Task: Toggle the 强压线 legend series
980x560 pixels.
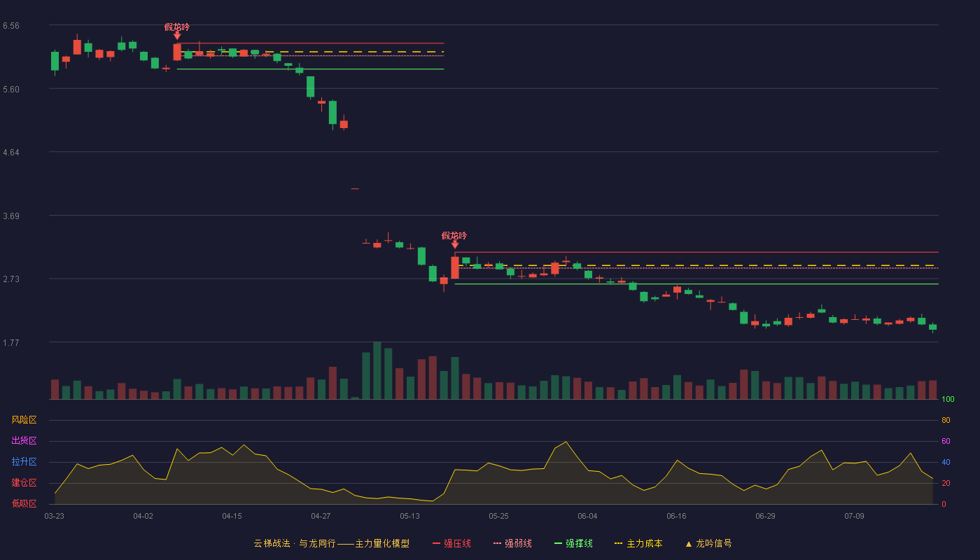Action: (x=451, y=543)
